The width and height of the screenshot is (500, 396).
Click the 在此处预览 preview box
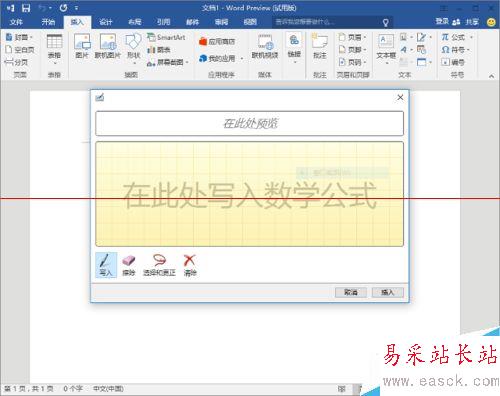[x=249, y=123]
